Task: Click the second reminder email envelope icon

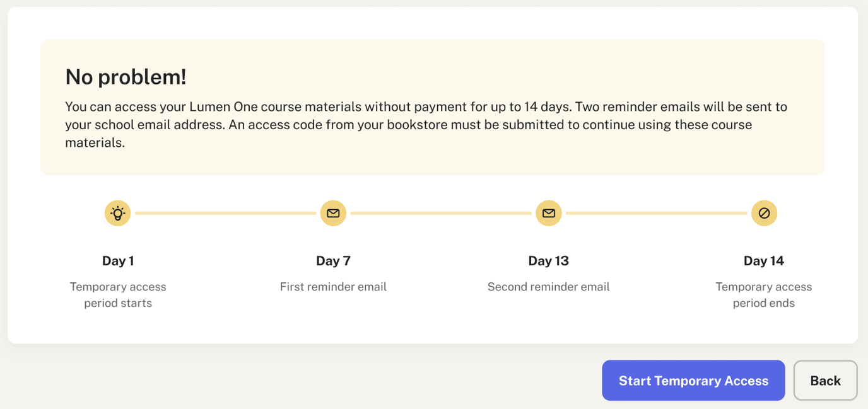Action: [548, 213]
